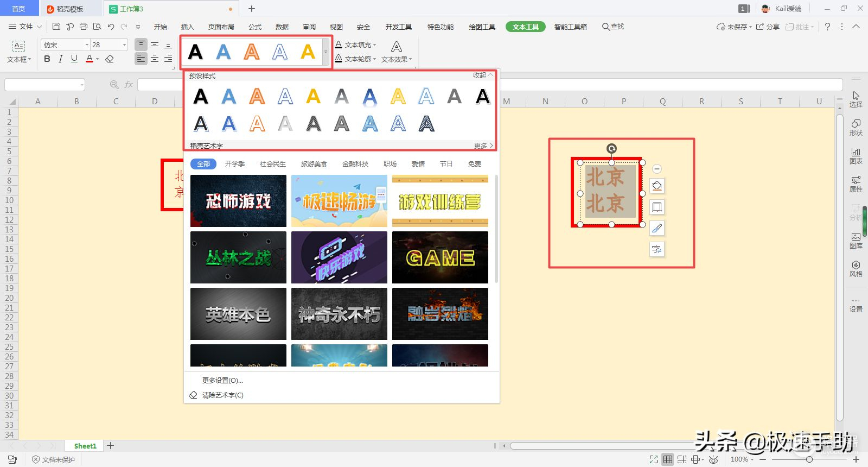Screen dimensions: 868x467
Task: Click the Underline formatting icon
Action: point(74,59)
